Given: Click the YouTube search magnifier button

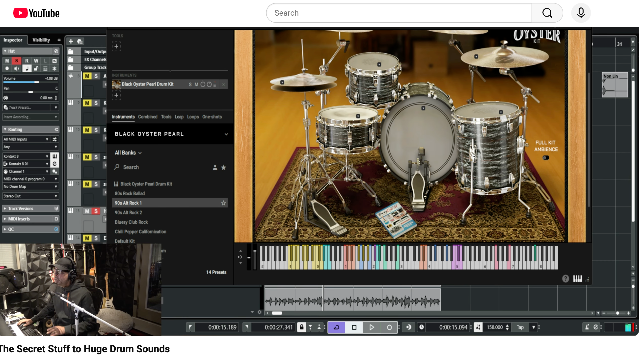Looking at the screenshot, I should [x=547, y=13].
